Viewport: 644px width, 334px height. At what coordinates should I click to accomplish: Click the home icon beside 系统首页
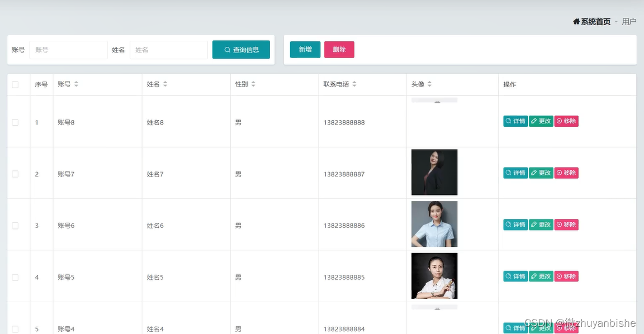point(576,21)
